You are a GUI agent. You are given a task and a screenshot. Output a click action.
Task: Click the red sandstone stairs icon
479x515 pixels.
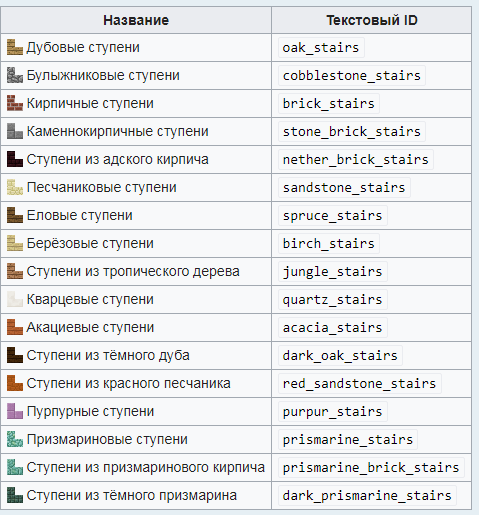(x=15, y=383)
